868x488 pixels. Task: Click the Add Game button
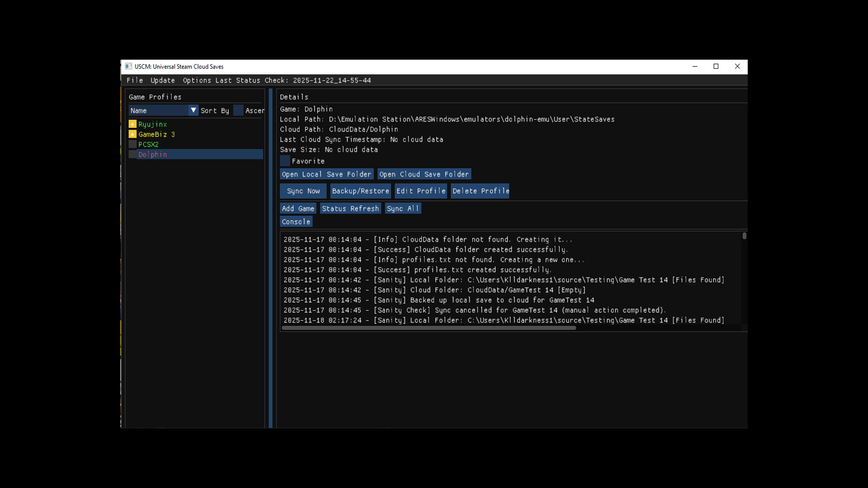click(297, 208)
